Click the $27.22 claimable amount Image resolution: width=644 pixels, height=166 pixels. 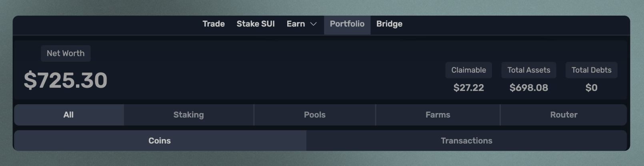pos(469,88)
